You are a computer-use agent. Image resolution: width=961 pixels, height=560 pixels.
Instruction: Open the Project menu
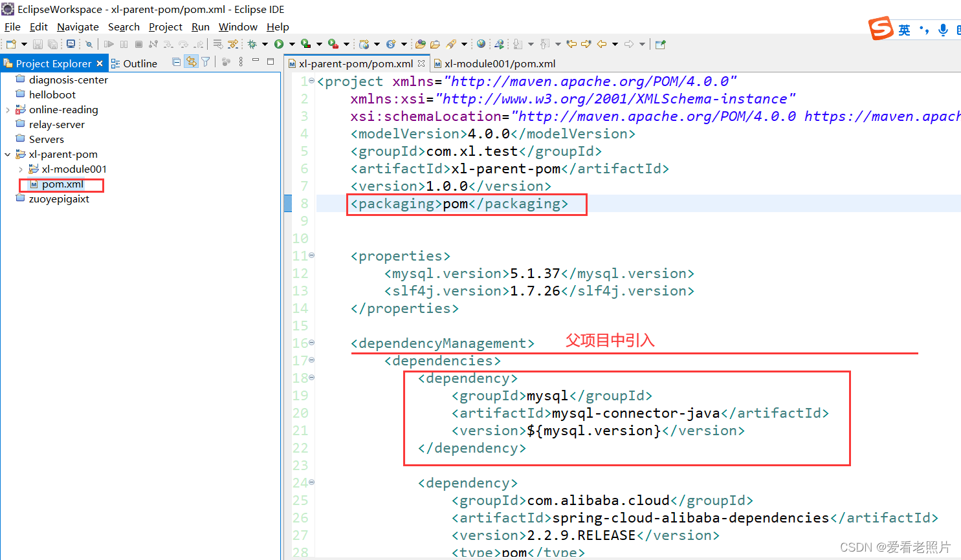tap(166, 27)
